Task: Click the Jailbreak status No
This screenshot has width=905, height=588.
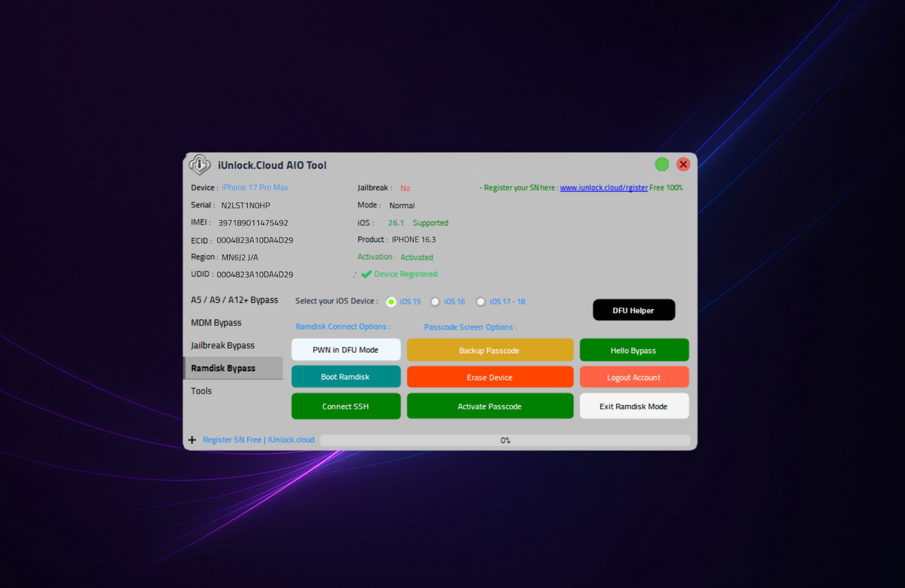Action: click(405, 188)
